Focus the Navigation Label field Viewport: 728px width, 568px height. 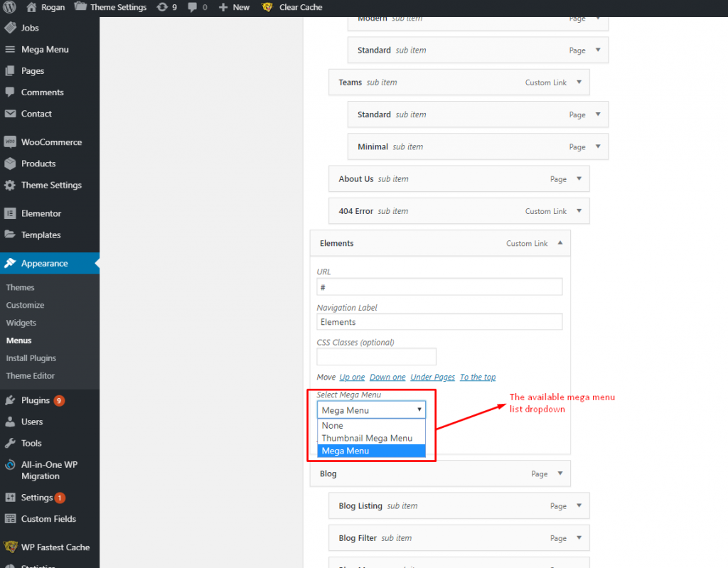(439, 322)
